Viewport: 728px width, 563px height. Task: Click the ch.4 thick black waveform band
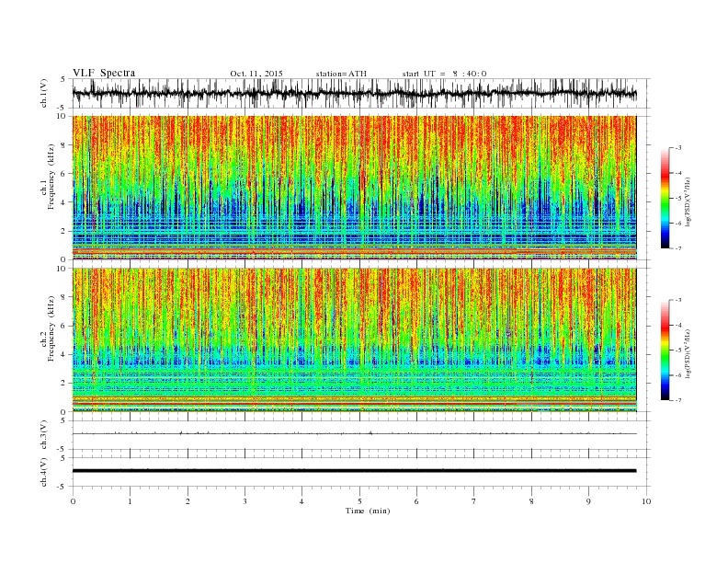[354, 471]
